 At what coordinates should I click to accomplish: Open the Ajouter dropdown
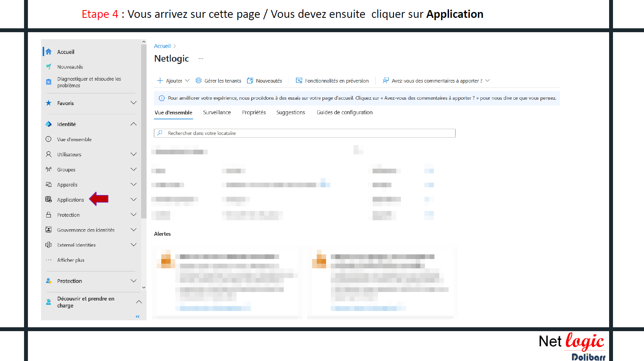click(173, 81)
